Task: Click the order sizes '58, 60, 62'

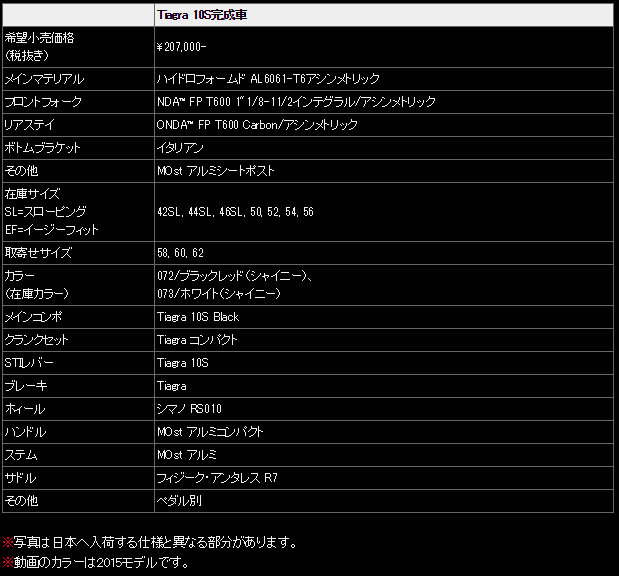Action: tap(180, 253)
